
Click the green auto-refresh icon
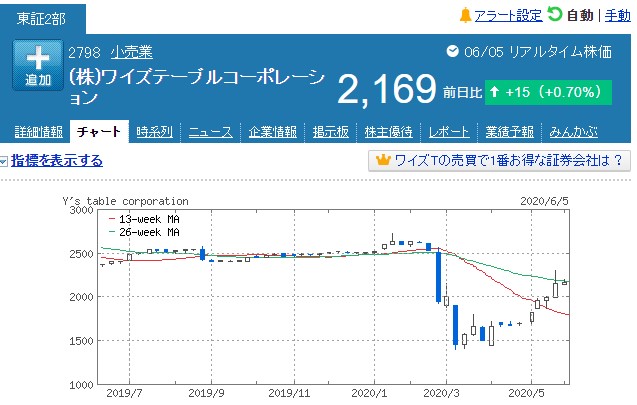[555, 14]
